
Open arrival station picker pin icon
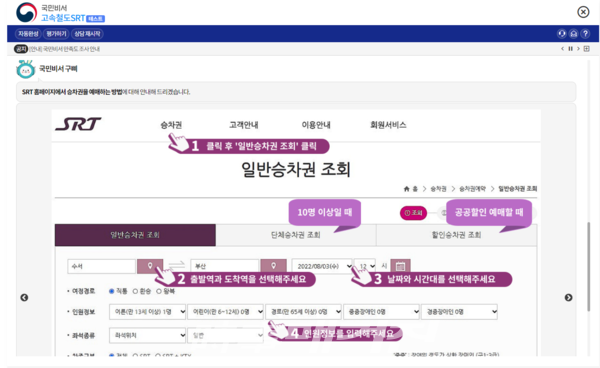[x=273, y=266]
